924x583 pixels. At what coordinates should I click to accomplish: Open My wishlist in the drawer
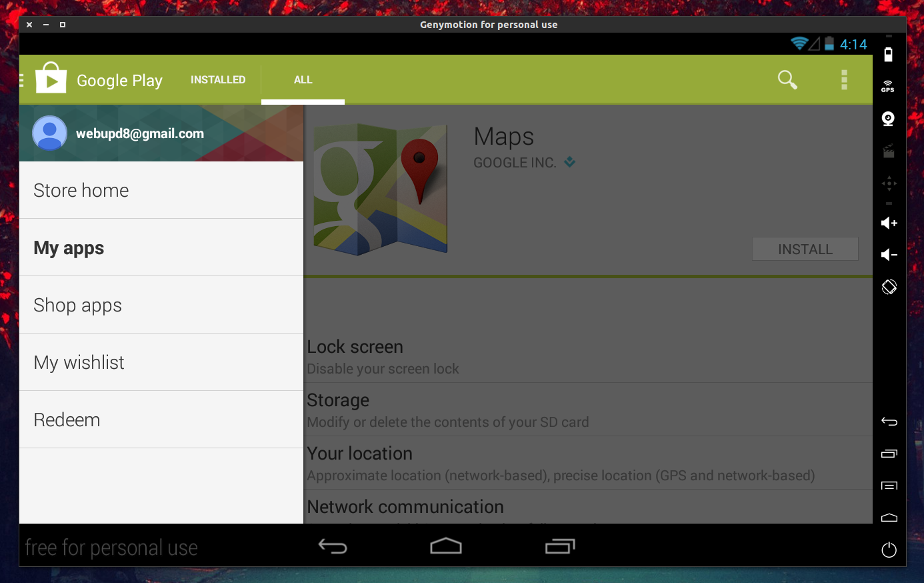pyautogui.click(x=161, y=362)
